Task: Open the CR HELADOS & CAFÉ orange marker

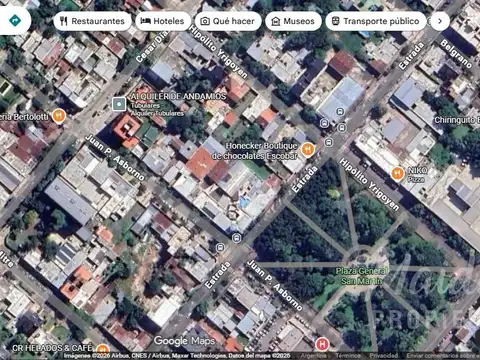Action: pos(103,349)
